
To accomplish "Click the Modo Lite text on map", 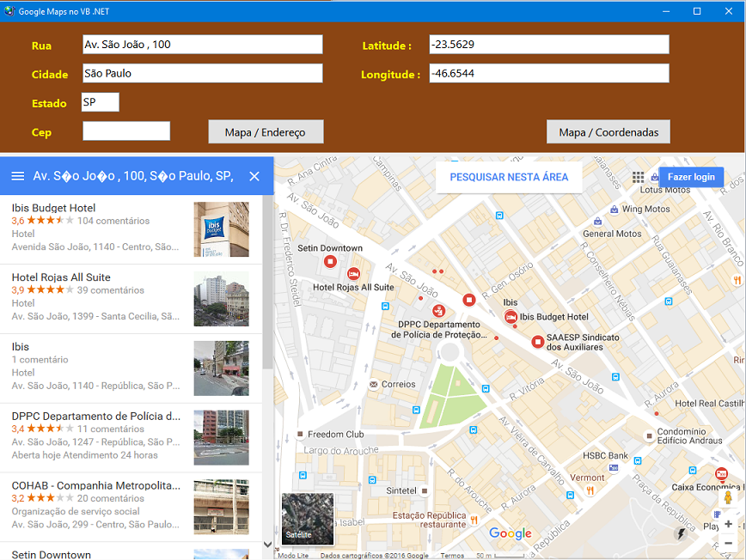I will (x=293, y=555).
